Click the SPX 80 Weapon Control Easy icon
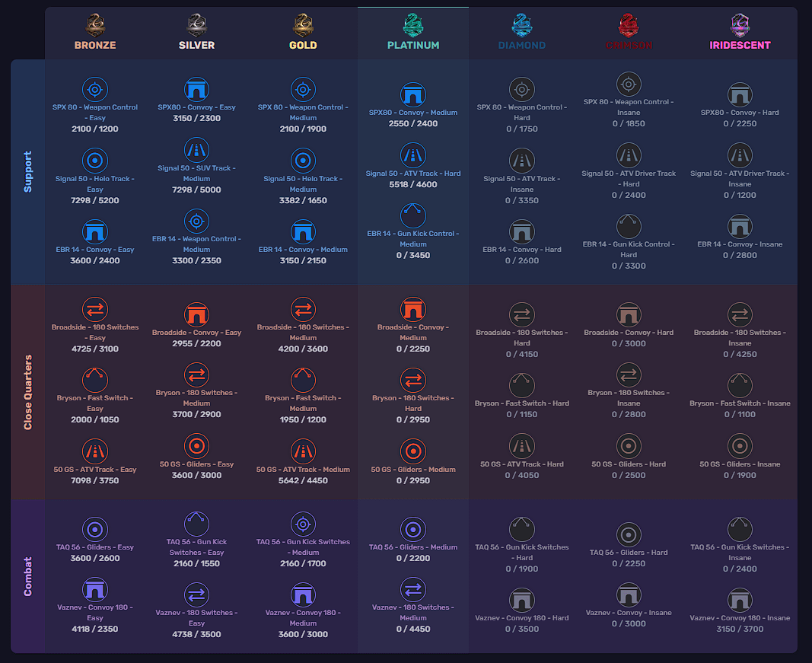This screenshot has height=663, width=812. [x=95, y=89]
